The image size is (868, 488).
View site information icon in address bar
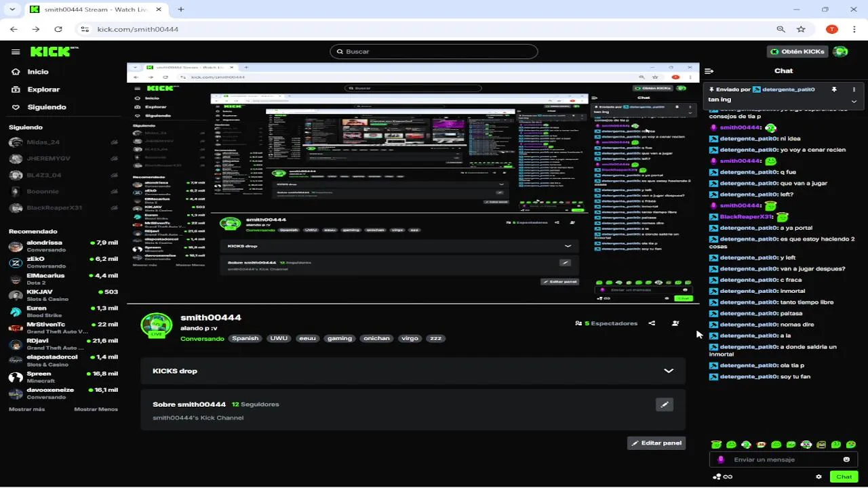(x=85, y=29)
